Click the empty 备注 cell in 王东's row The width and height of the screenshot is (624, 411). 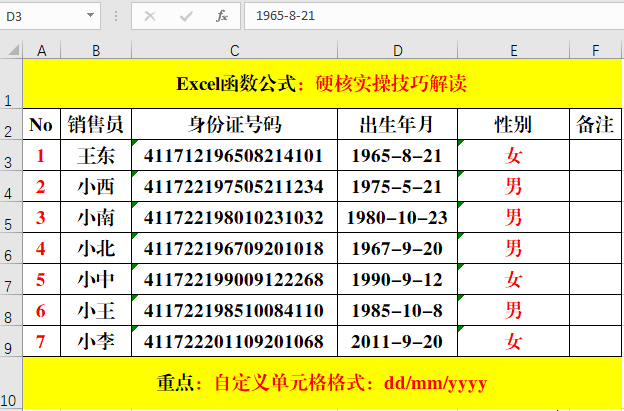click(596, 155)
